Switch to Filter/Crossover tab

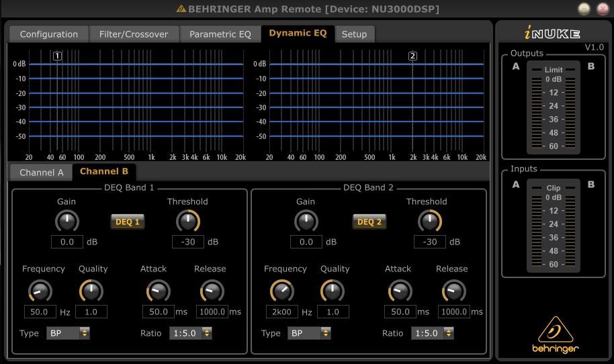tap(134, 34)
